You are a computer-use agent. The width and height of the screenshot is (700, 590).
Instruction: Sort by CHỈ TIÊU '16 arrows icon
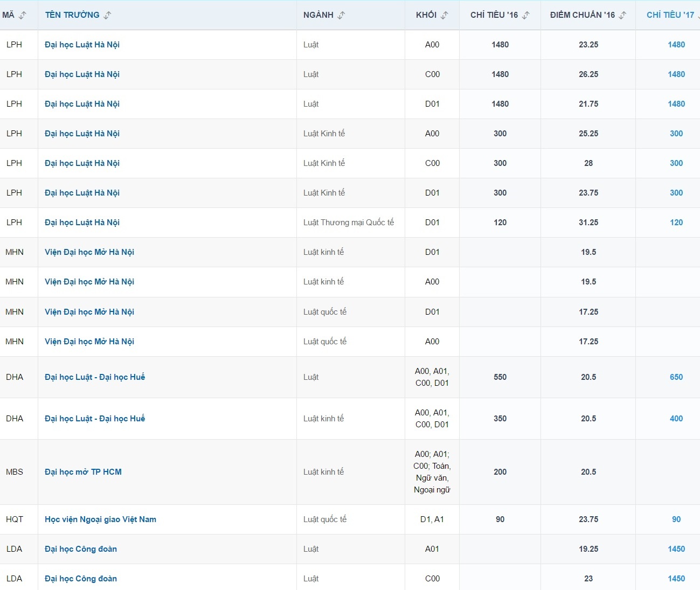tap(525, 15)
